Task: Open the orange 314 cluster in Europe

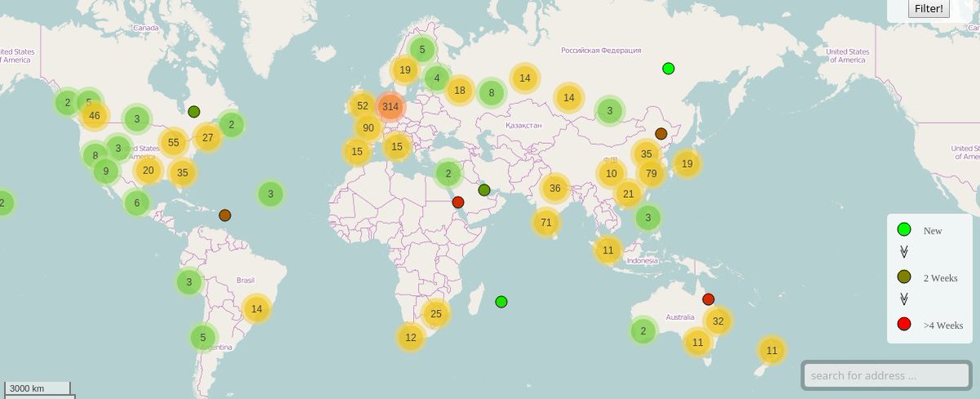Action: coord(390,106)
